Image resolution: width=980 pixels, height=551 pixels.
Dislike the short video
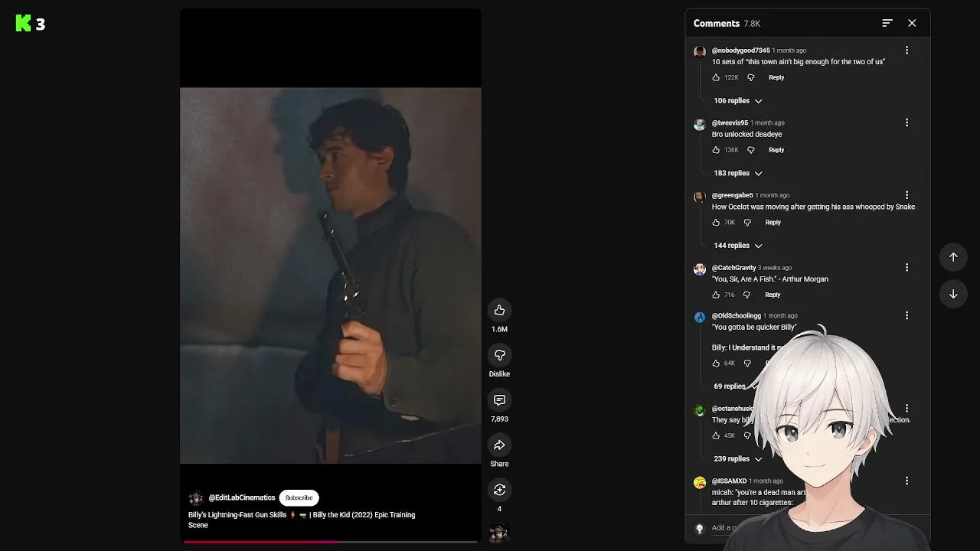(499, 355)
